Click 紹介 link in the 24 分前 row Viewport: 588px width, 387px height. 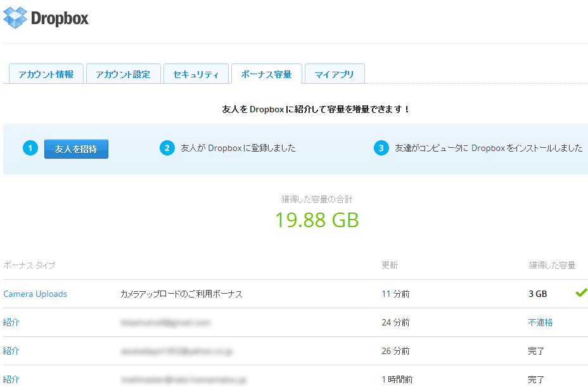[x=11, y=322]
